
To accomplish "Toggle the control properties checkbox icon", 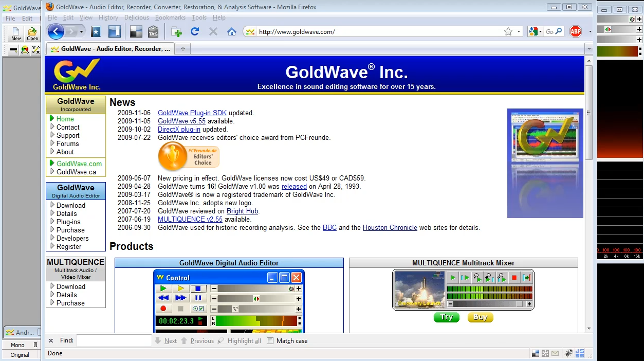I will (198, 309).
